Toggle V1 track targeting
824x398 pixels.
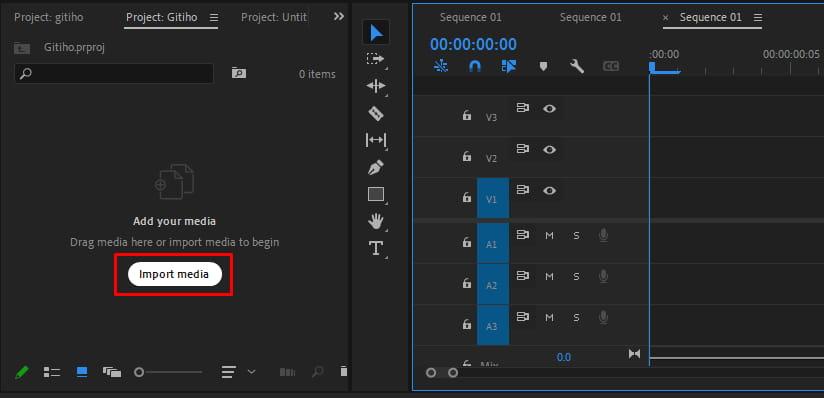(x=493, y=198)
